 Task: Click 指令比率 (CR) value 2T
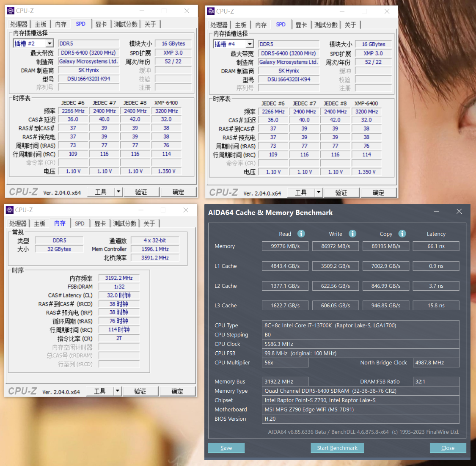(x=119, y=338)
